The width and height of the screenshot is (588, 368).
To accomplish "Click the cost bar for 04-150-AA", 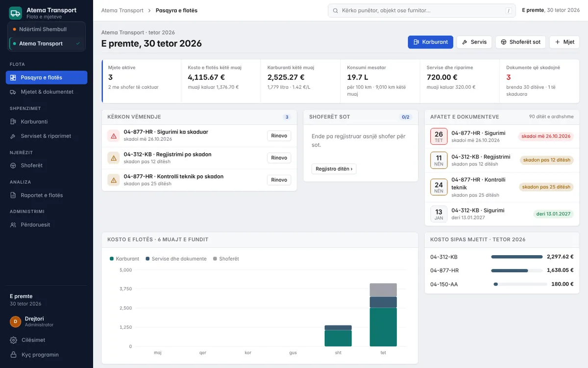I will click(x=520, y=284).
